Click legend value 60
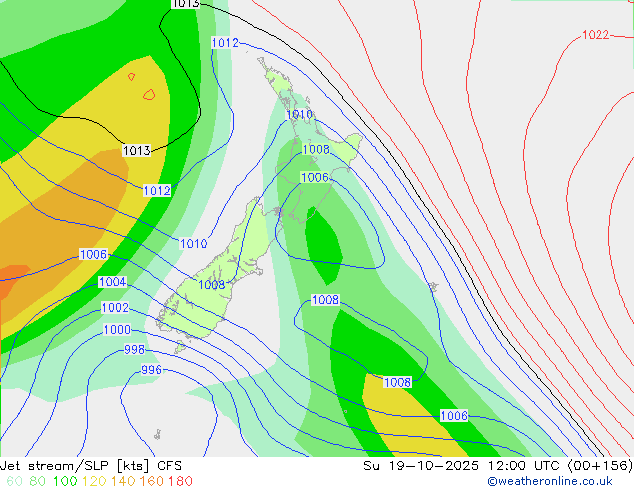 click(14, 481)
